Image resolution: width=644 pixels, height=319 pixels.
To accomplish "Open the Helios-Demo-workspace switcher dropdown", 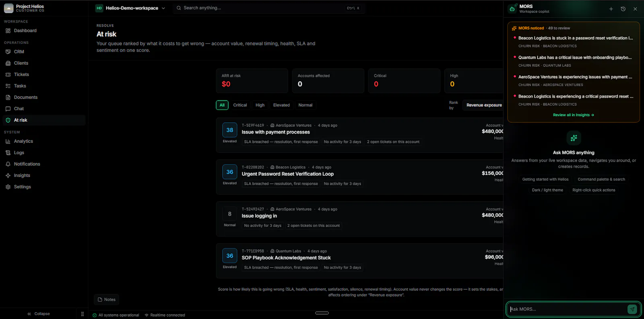I will click(x=130, y=8).
